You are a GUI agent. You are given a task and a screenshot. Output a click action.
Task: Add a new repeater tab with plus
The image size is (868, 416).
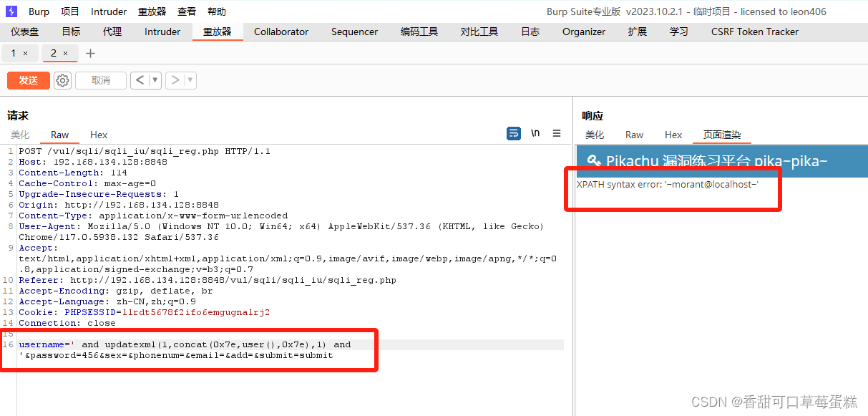click(x=90, y=54)
